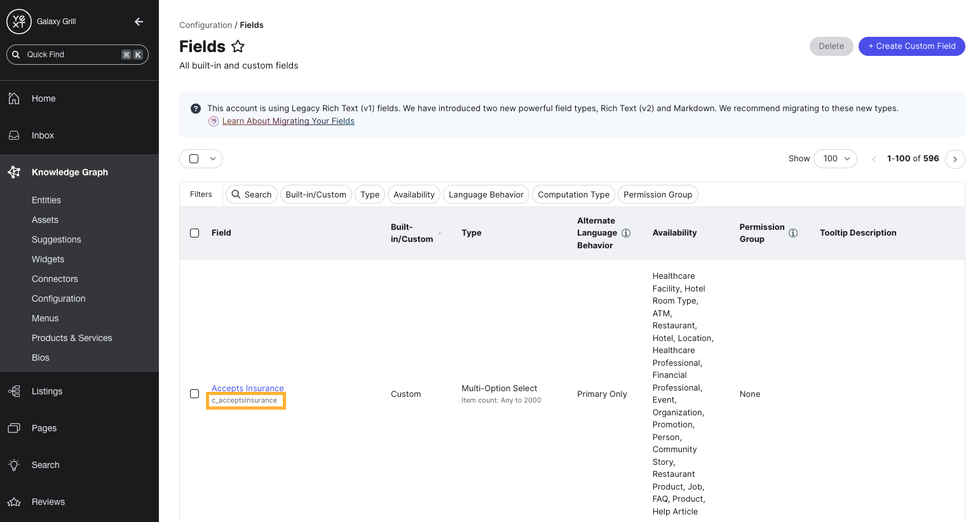The width and height of the screenshot is (980, 522).
Task: Toggle the select-all checkbox in the table header
Action: pos(194,233)
